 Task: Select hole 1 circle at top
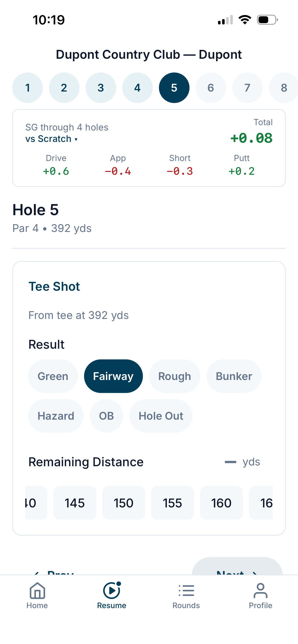coord(28,87)
